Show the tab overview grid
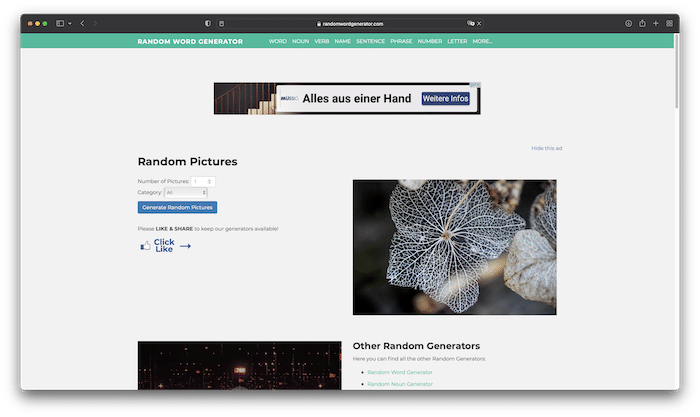This screenshot has height=417, width=700. pyautogui.click(x=669, y=23)
